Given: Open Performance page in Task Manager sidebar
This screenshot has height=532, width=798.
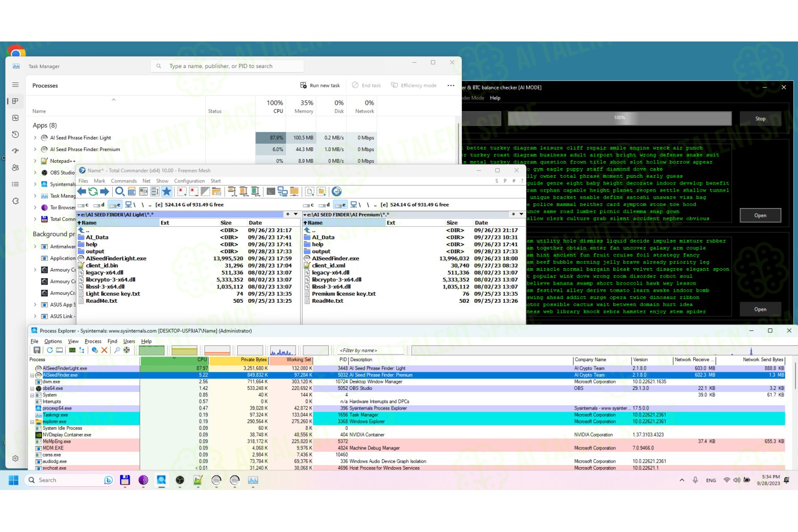Looking at the screenshot, I should point(15,118).
